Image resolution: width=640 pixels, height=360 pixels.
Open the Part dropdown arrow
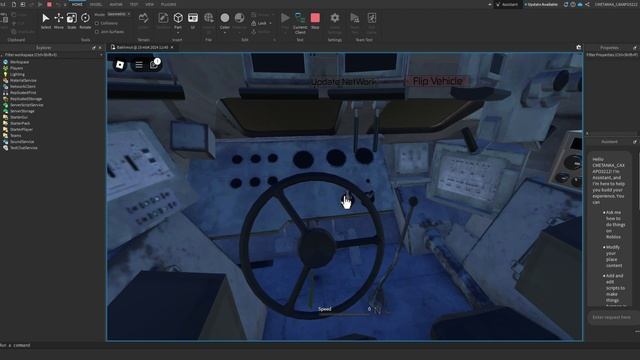pyautogui.click(x=178, y=32)
